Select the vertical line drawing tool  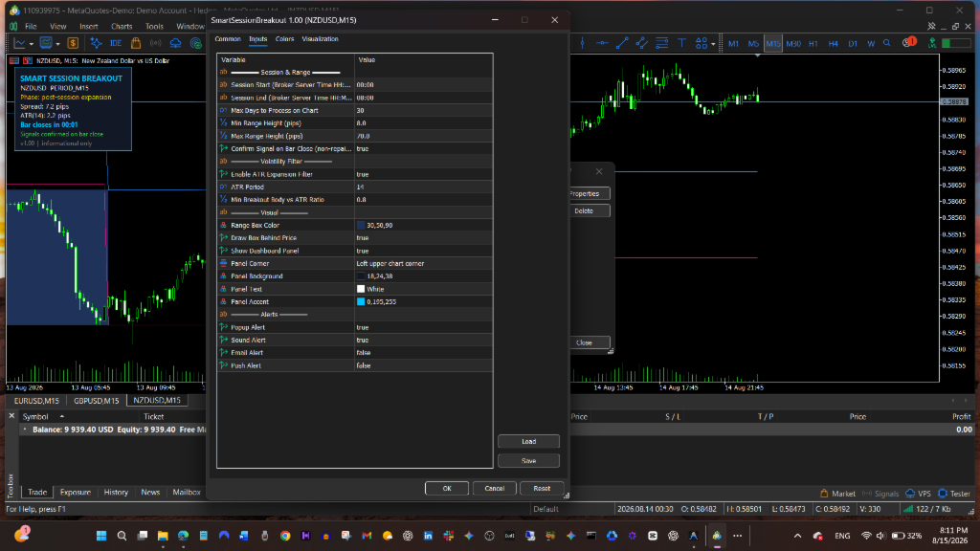(583, 43)
